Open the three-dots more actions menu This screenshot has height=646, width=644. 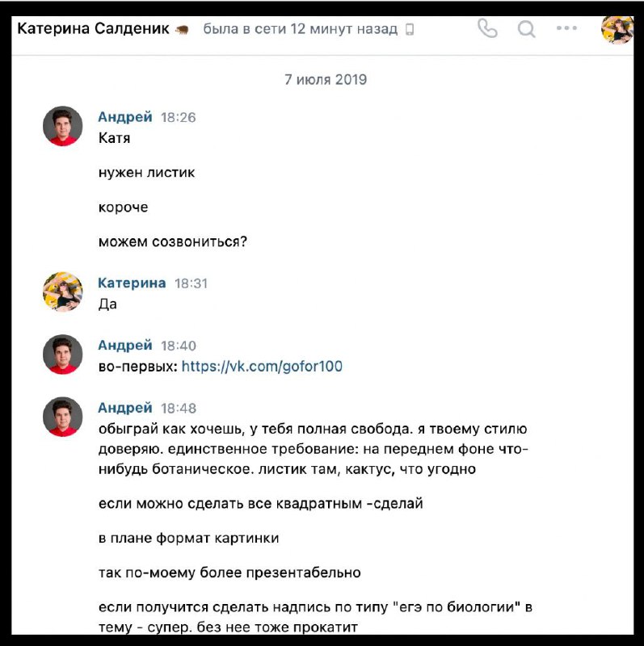tap(566, 28)
